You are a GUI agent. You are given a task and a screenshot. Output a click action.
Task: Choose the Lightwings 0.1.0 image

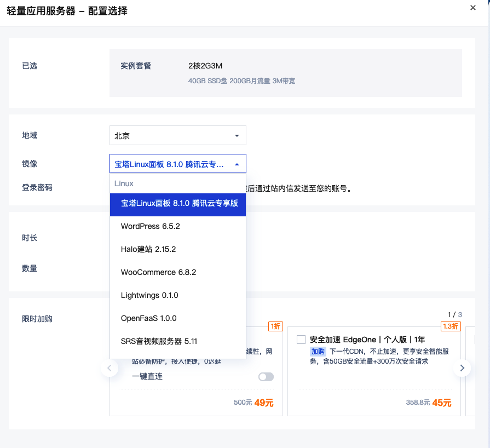pyautogui.click(x=149, y=295)
